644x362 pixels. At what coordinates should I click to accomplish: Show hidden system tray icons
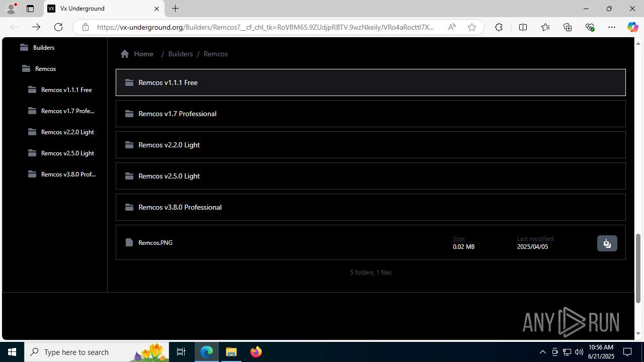pos(542,352)
